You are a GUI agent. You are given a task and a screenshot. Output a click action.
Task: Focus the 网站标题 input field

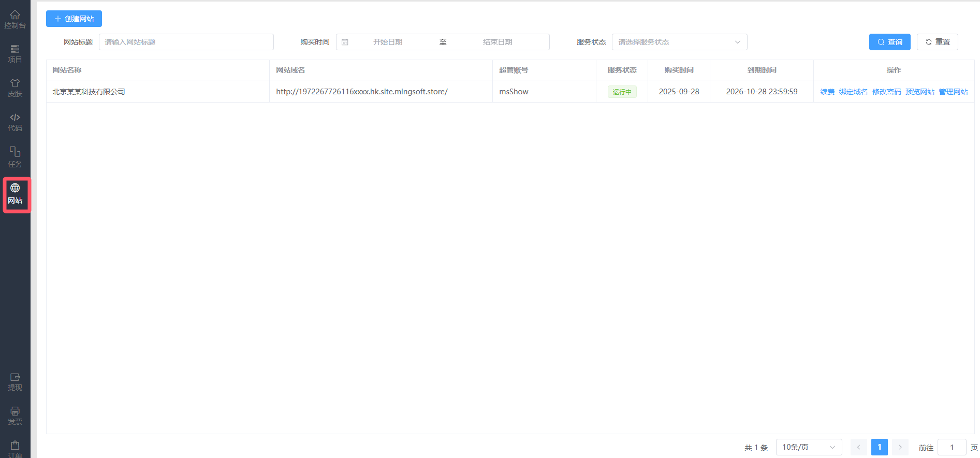pos(186,42)
